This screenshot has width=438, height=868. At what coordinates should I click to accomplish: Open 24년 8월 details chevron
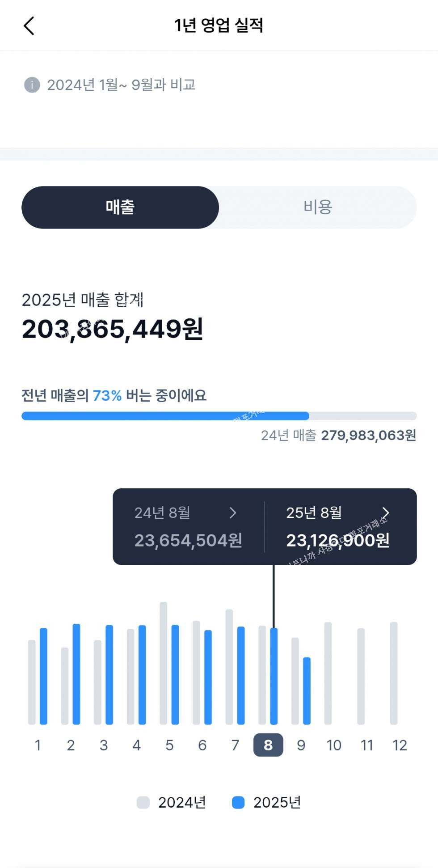[232, 512]
